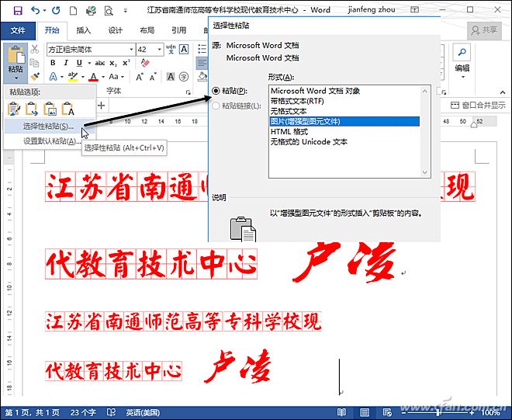Select the 粘贴链接(L) radio button
512x420 pixels.
pyautogui.click(x=216, y=106)
